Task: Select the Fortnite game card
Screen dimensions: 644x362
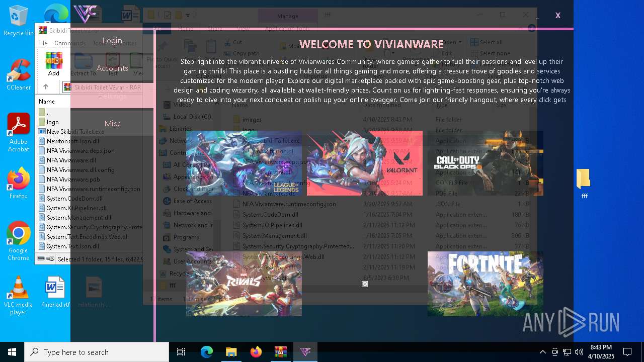Action: 486,284
